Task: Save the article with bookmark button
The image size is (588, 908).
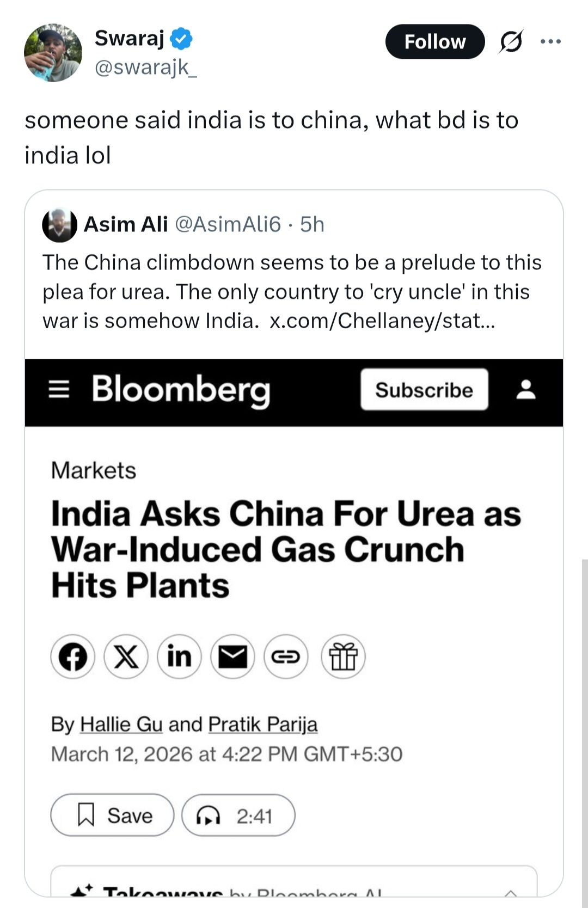Action: point(112,815)
